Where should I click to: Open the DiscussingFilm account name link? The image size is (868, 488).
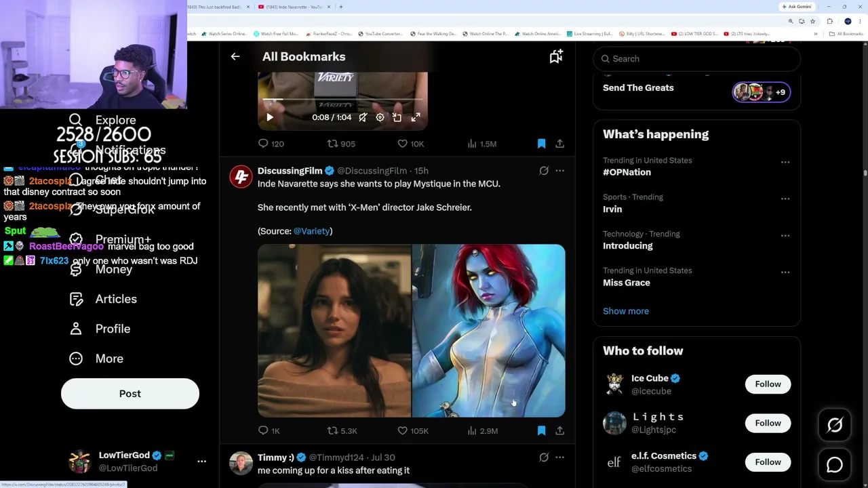pos(290,171)
